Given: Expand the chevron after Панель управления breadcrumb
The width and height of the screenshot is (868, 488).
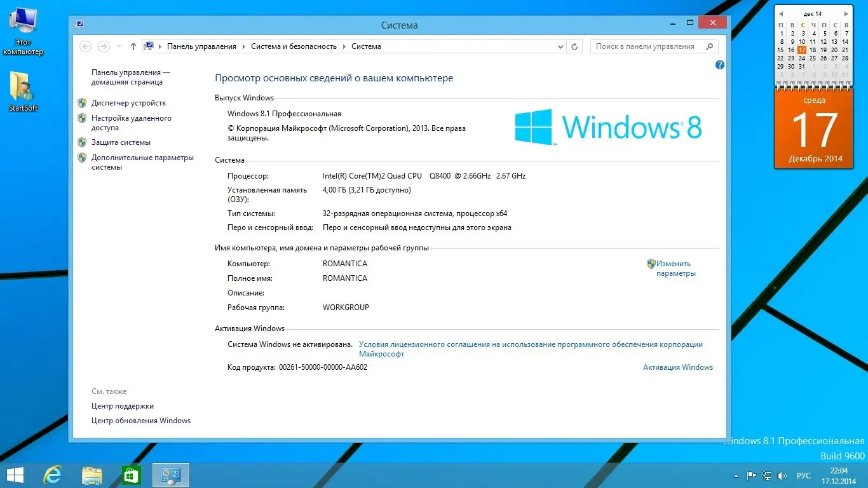Looking at the screenshot, I should (243, 46).
